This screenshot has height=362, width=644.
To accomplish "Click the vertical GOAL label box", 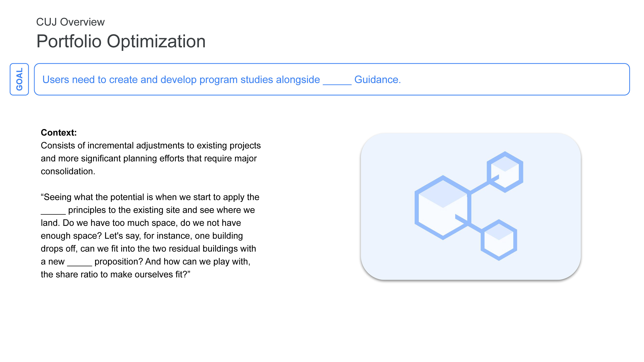I will (x=19, y=79).
